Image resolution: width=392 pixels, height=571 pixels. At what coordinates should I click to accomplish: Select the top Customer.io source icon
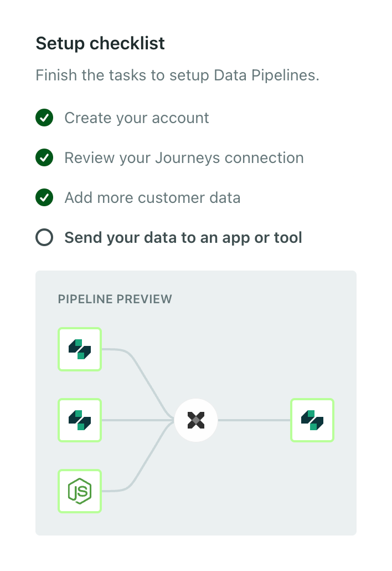coord(80,349)
